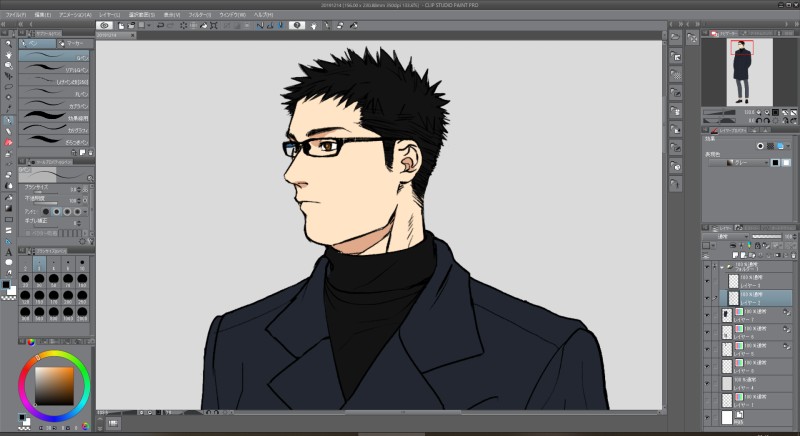Select the Pen tool in the toolbox
Image resolution: width=800 pixels, height=436 pixels.
[8, 121]
